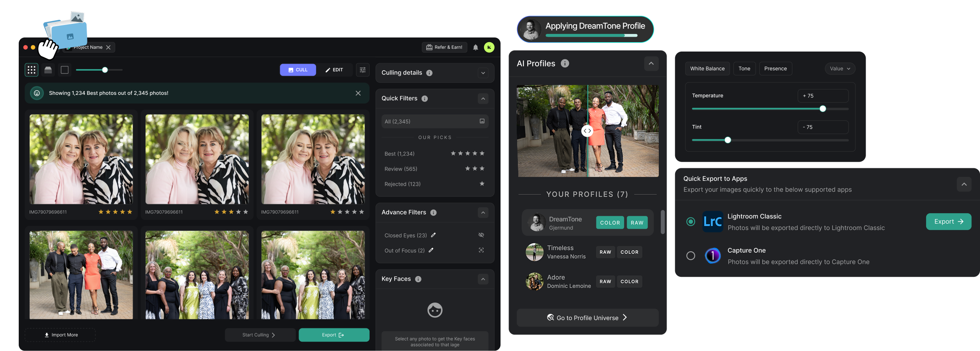980x351 pixels.
Task: Click the Culling details info icon
Action: click(429, 73)
